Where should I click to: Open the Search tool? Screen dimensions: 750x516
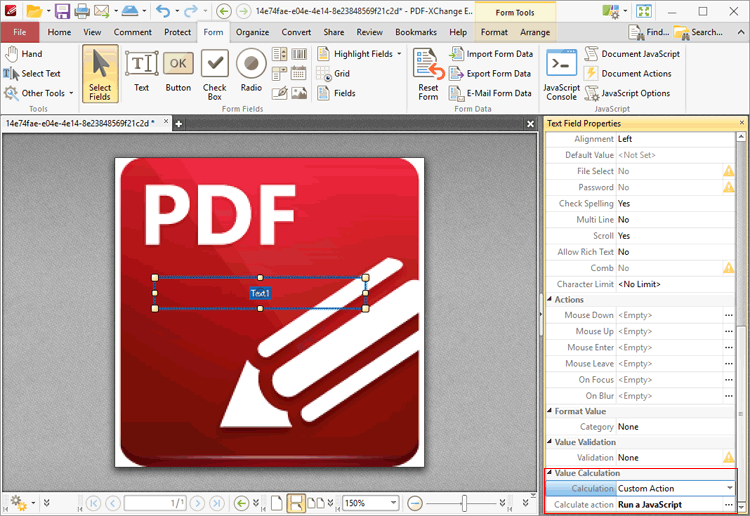pos(698,32)
